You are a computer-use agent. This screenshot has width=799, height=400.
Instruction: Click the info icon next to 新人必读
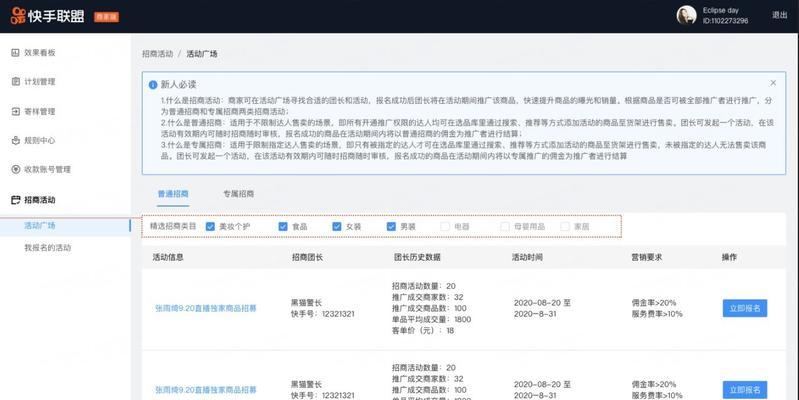[x=152, y=85]
